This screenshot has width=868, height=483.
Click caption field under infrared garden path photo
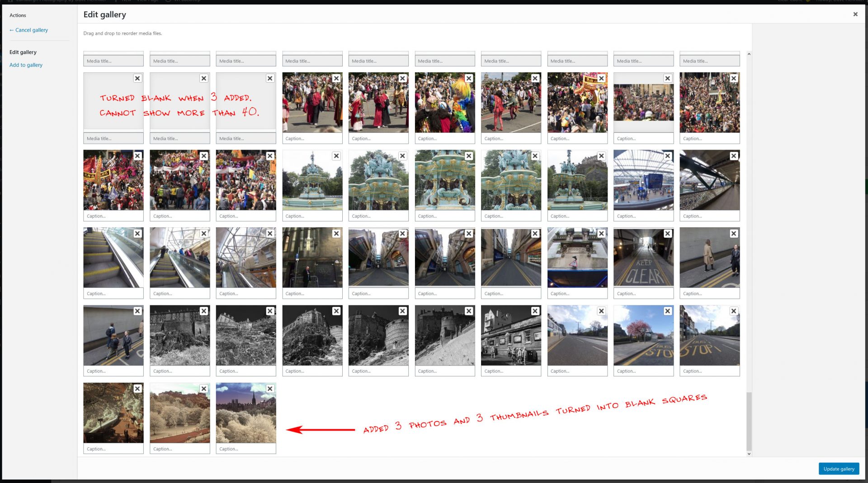(113, 449)
